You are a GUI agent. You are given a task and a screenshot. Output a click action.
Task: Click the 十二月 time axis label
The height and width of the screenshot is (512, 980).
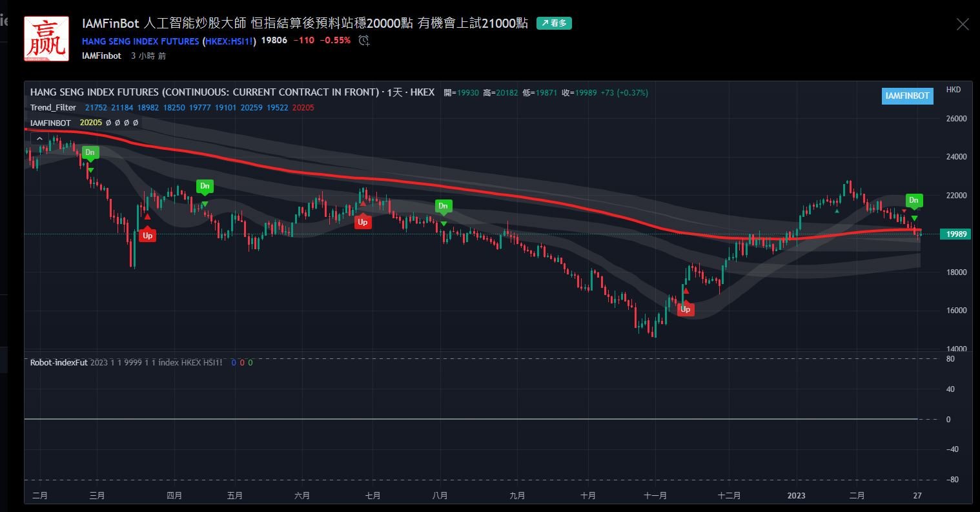pos(730,496)
